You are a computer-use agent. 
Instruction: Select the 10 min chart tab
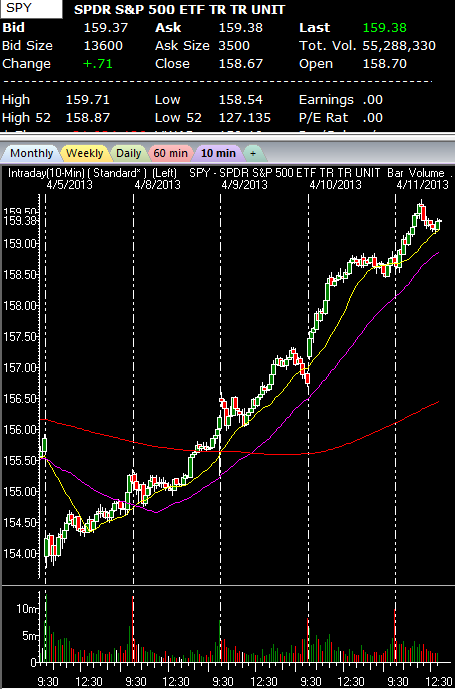coord(218,153)
